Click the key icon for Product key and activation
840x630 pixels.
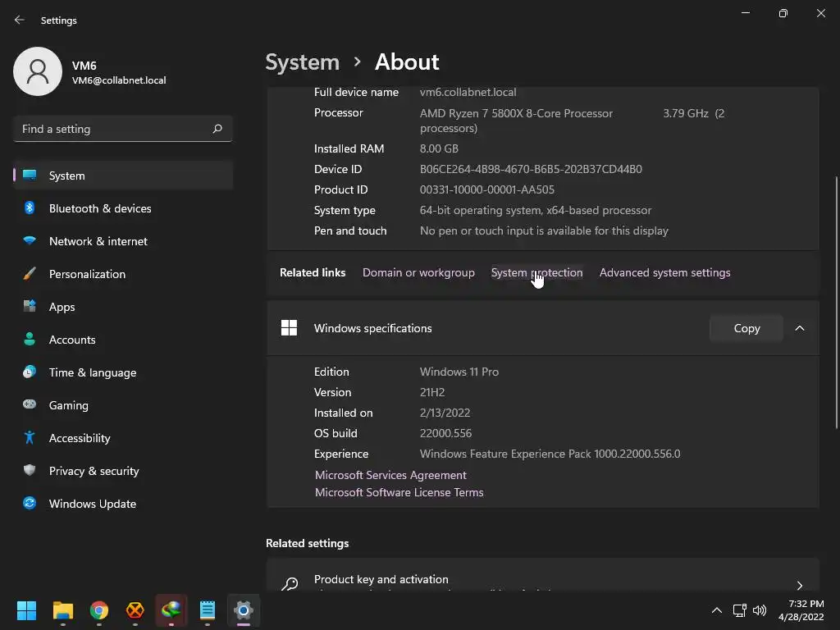[x=290, y=584]
